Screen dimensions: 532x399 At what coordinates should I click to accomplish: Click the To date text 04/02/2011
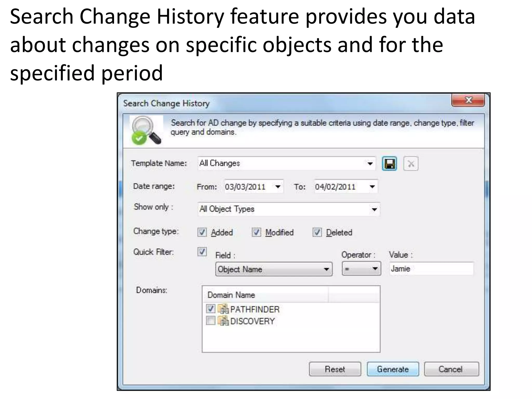335,187
